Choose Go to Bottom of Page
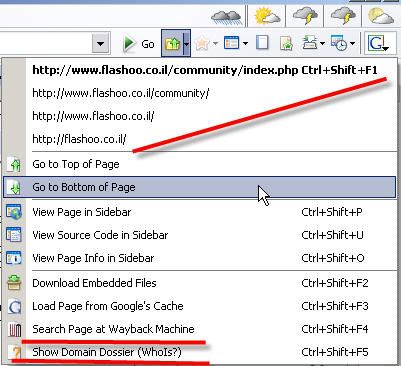The width and height of the screenshot is (401, 366). 200,187
